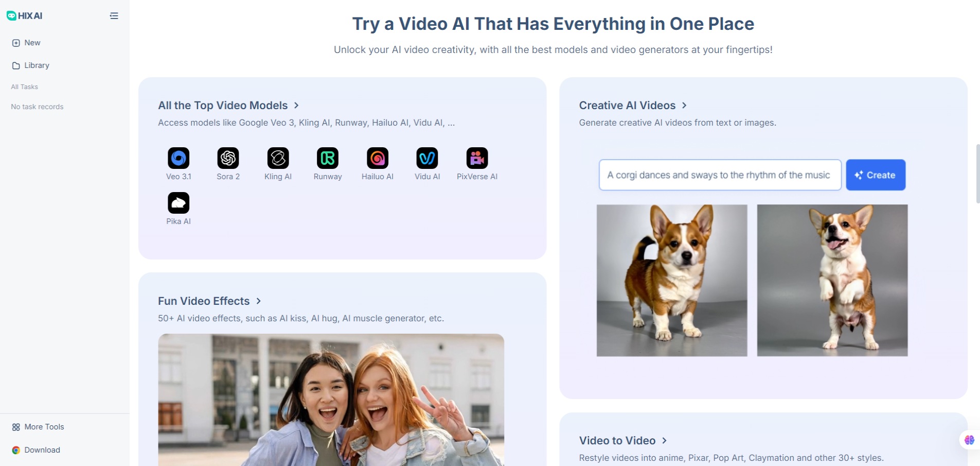Image resolution: width=980 pixels, height=466 pixels.
Task: Select the Sora 2 model icon
Action: coord(228,158)
